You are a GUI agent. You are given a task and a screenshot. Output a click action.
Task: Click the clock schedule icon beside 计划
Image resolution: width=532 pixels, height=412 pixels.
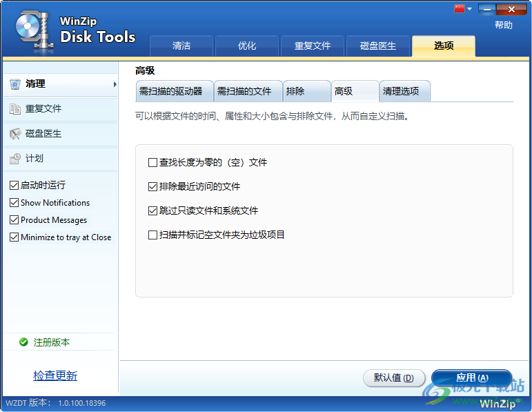tap(15, 159)
